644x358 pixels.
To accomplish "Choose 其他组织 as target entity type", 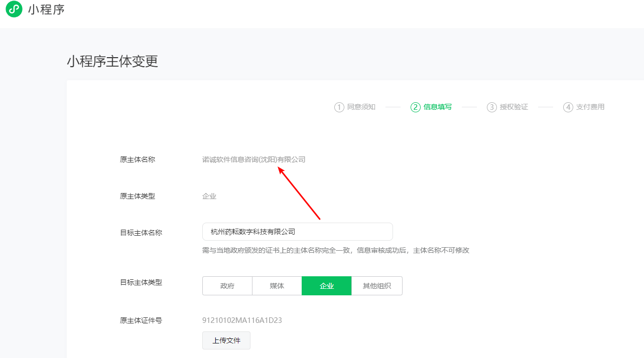I will 377,286.
